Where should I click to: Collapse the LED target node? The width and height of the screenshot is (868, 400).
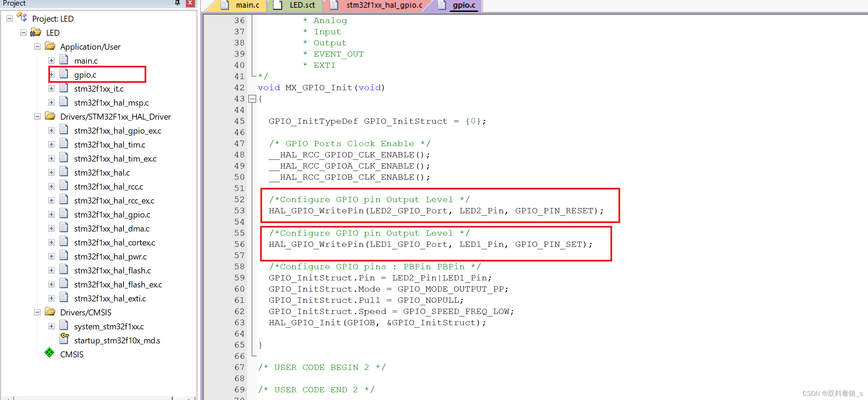23,33
